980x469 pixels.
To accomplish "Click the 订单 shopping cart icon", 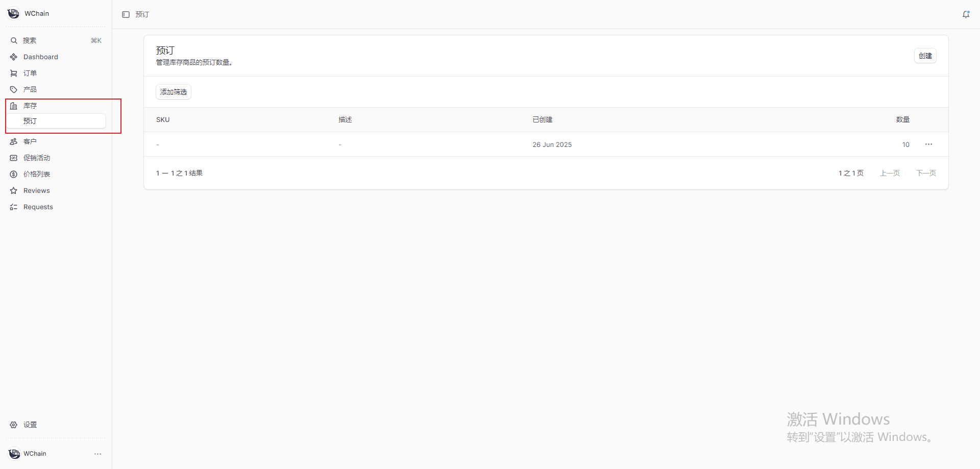I will [14, 73].
